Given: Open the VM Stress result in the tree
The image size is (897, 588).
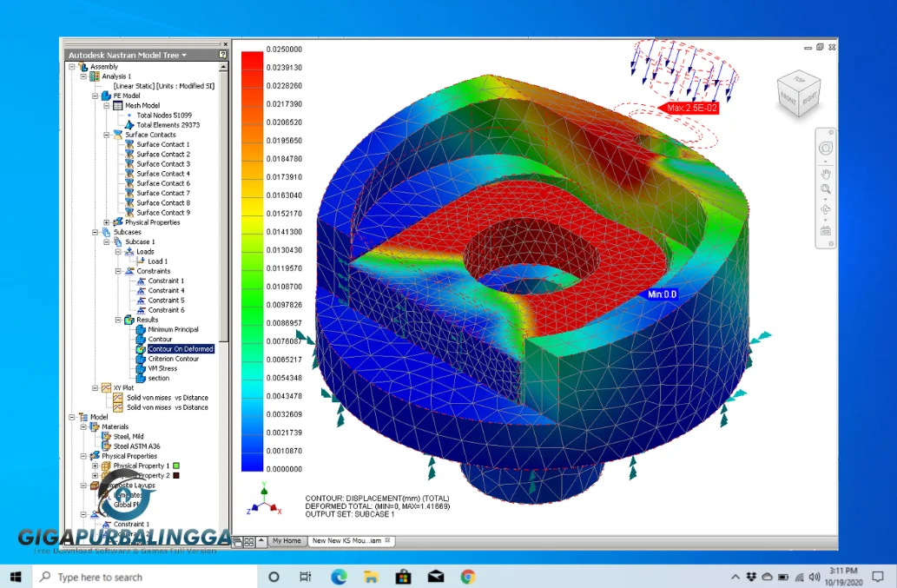Looking at the screenshot, I should (162, 368).
